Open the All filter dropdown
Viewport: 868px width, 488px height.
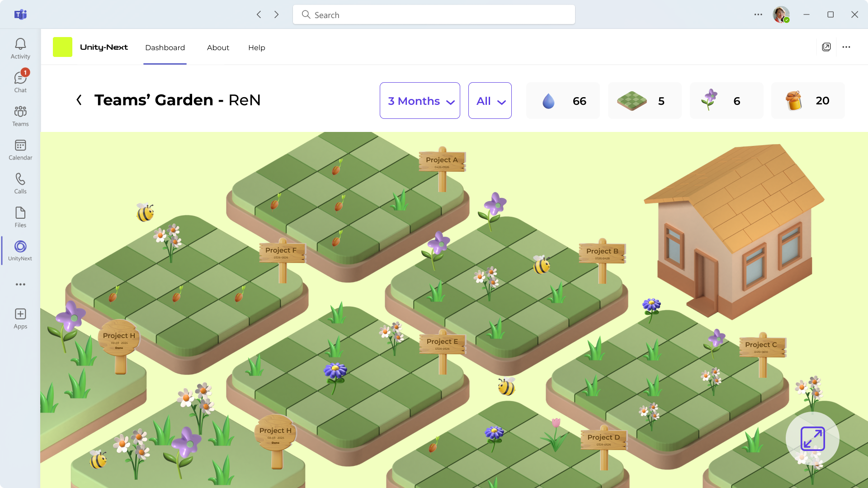(x=490, y=101)
